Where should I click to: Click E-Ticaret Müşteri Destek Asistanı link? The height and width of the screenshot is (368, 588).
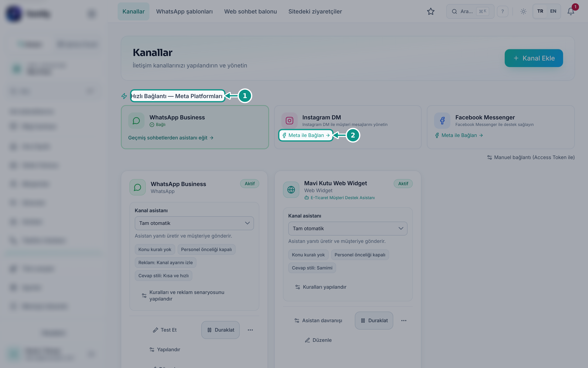340,198
